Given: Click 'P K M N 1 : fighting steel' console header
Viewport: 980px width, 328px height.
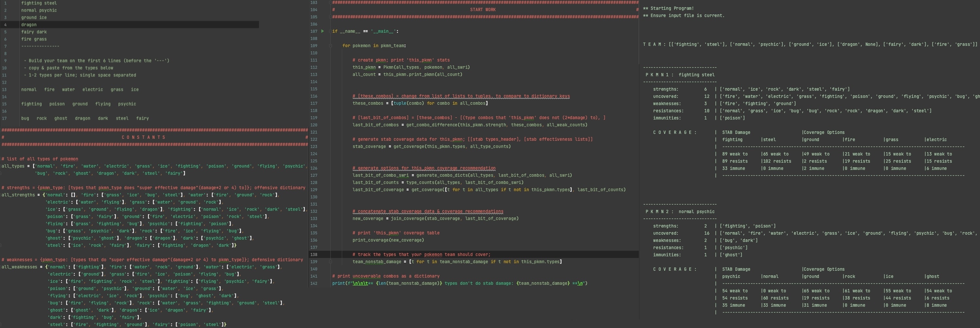Looking at the screenshot, I should [680, 75].
